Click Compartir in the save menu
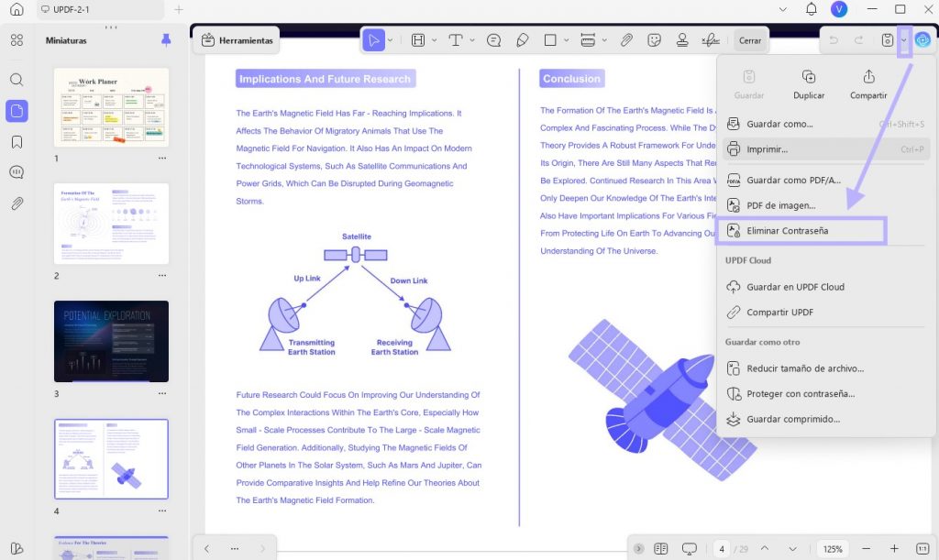939x560 pixels. tap(868, 84)
